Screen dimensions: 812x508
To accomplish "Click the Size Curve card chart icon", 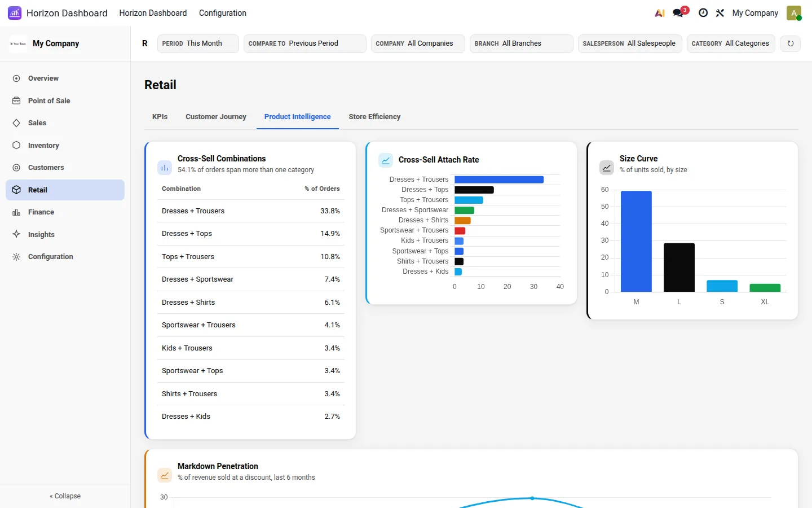I will point(607,168).
